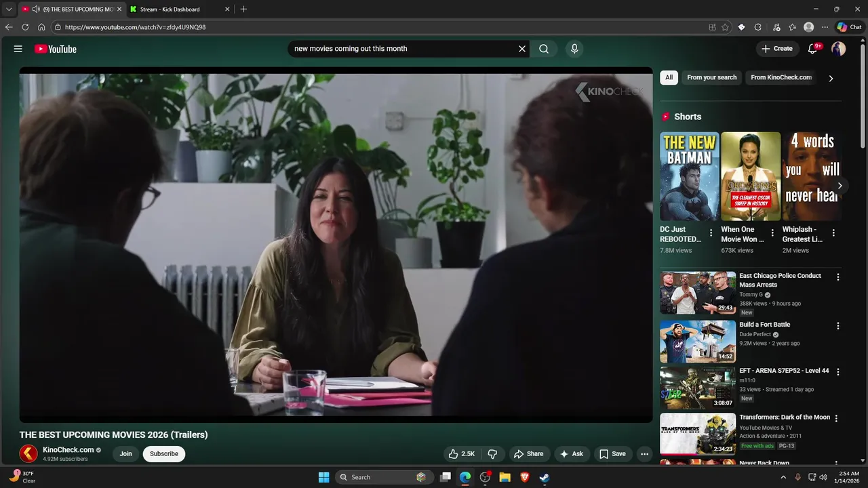Open Brave browser from the taskbar

(524, 477)
